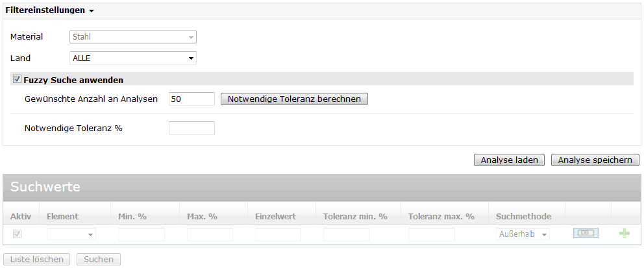Click Notwendige Toleranz berechnen button
The height and width of the screenshot is (268, 644).
click(x=294, y=99)
